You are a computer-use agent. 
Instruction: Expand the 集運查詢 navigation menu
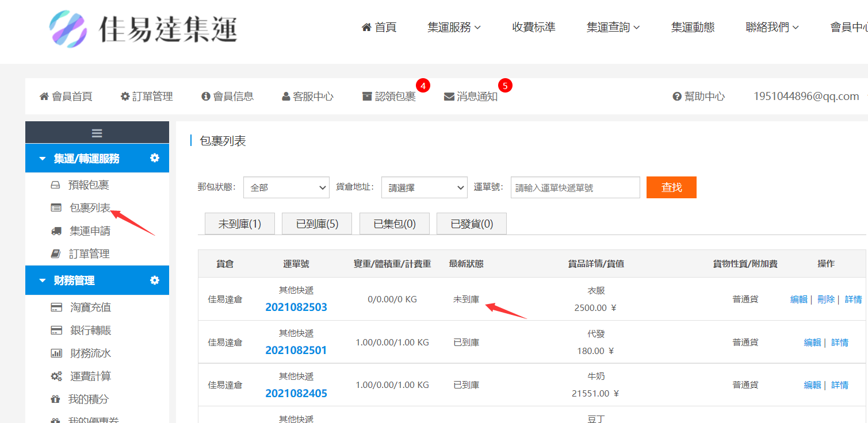point(613,27)
